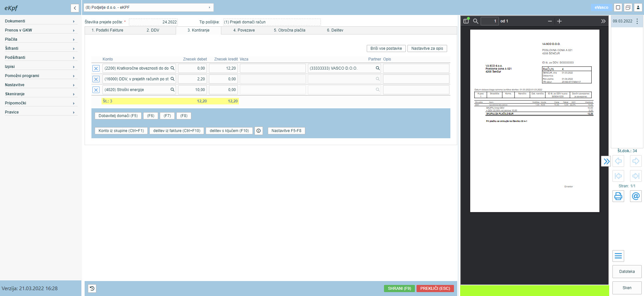644x296 pixels.
Task: Open the history icon in the bottom bar
Action: click(92, 289)
